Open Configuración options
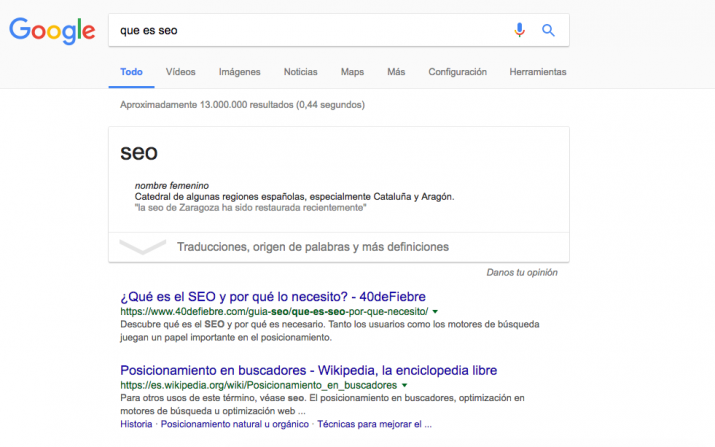The height and width of the screenshot is (447, 715). click(x=457, y=72)
